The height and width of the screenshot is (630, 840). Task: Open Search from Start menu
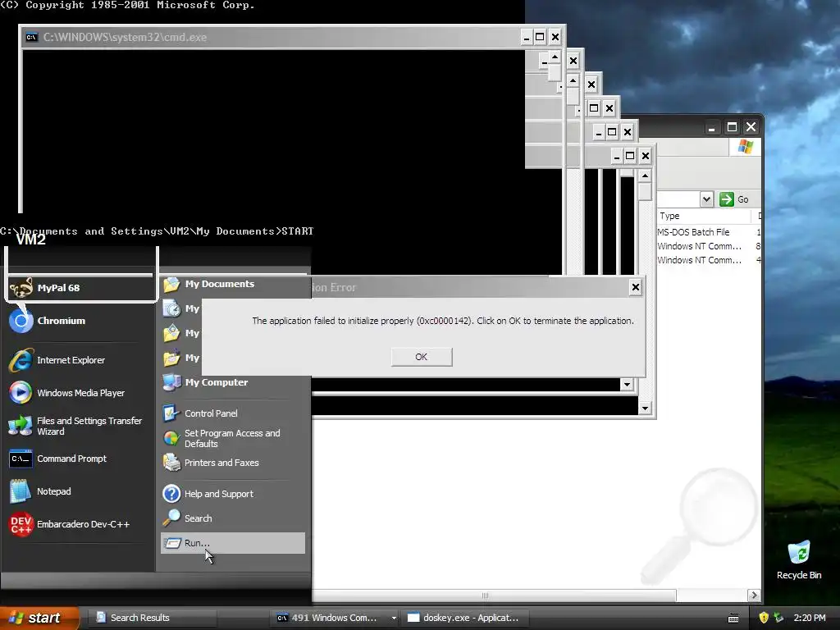pos(233,518)
